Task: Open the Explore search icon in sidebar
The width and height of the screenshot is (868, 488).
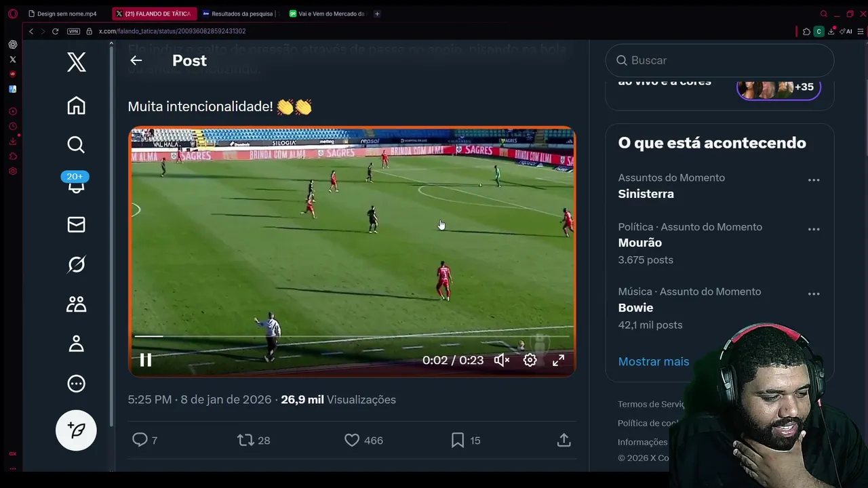Action: pyautogui.click(x=76, y=144)
